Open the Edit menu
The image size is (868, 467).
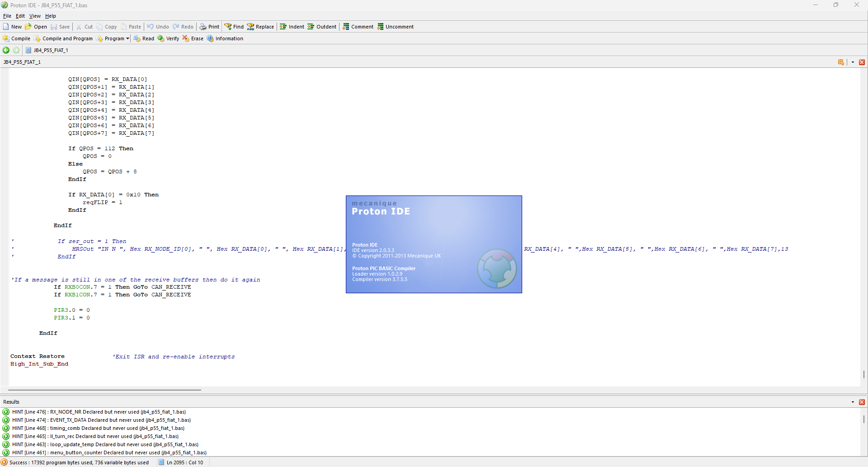(20, 16)
